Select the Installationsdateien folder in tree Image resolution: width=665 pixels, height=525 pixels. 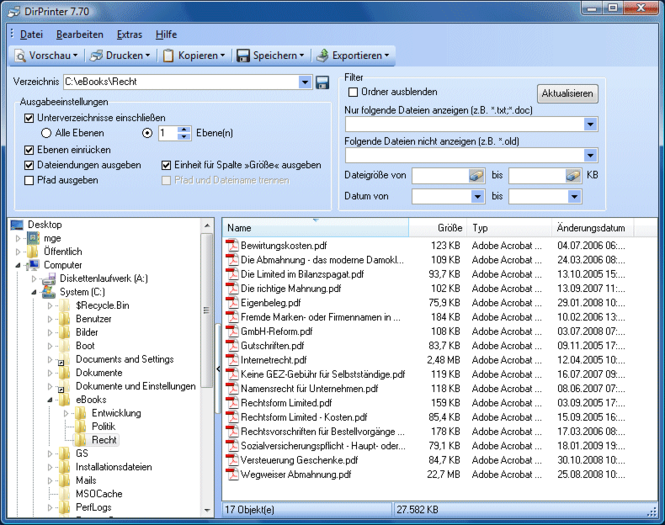coord(114,467)
